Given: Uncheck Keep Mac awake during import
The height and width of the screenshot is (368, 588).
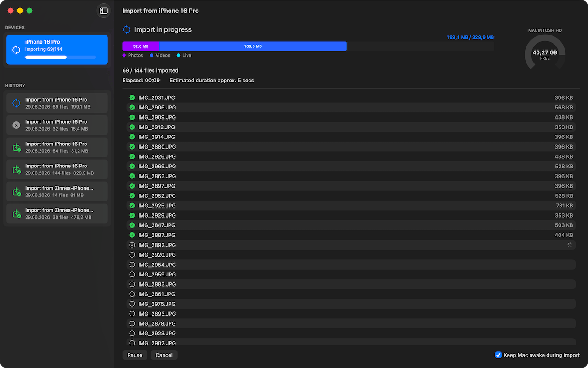Looking at the screenshot, I should pyautogui.click(x=498, y=355).
